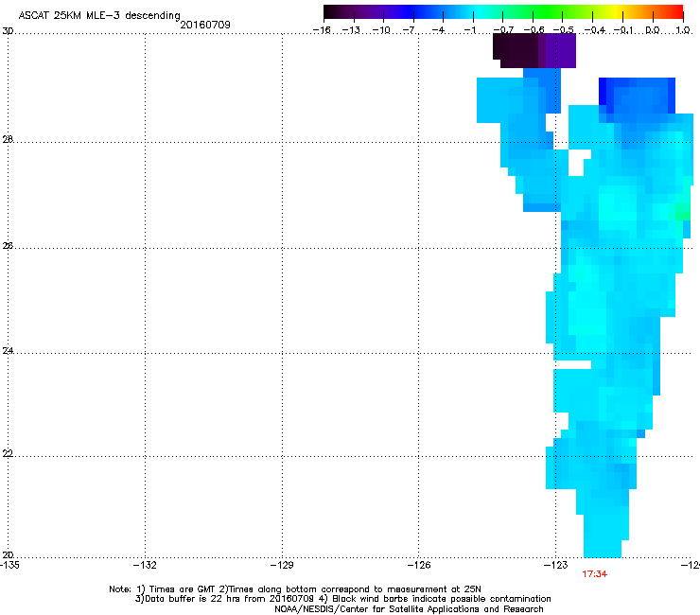The height and width of the screenshot is (615, 700).
Task: Click the latitude label 24
Action: (x=8, y=351)
